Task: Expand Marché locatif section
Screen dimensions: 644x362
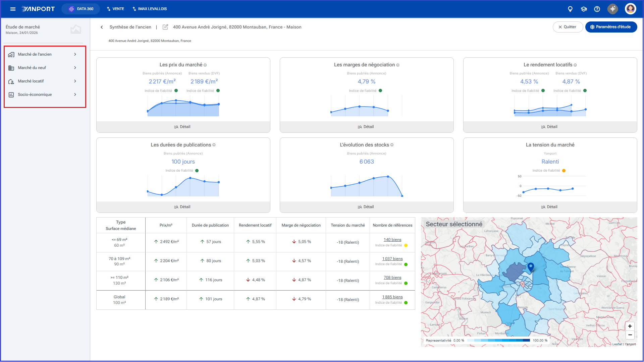Action: pos(45,81)
